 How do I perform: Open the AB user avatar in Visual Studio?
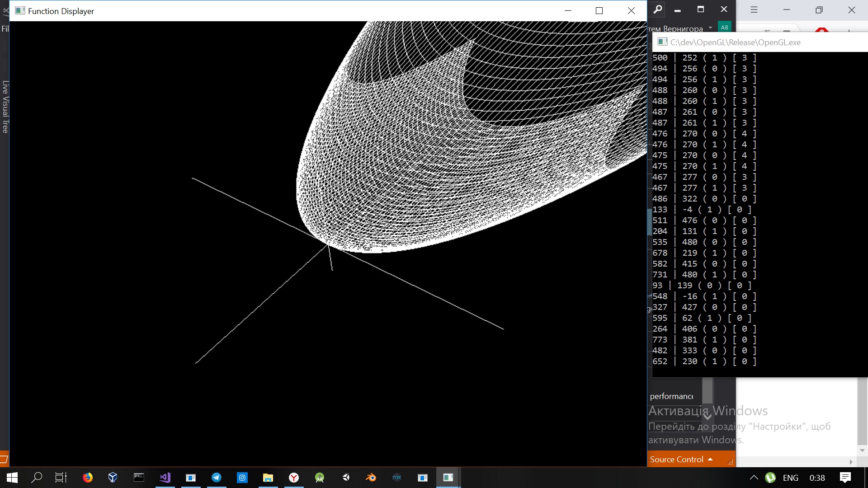[x=725, y=27]
